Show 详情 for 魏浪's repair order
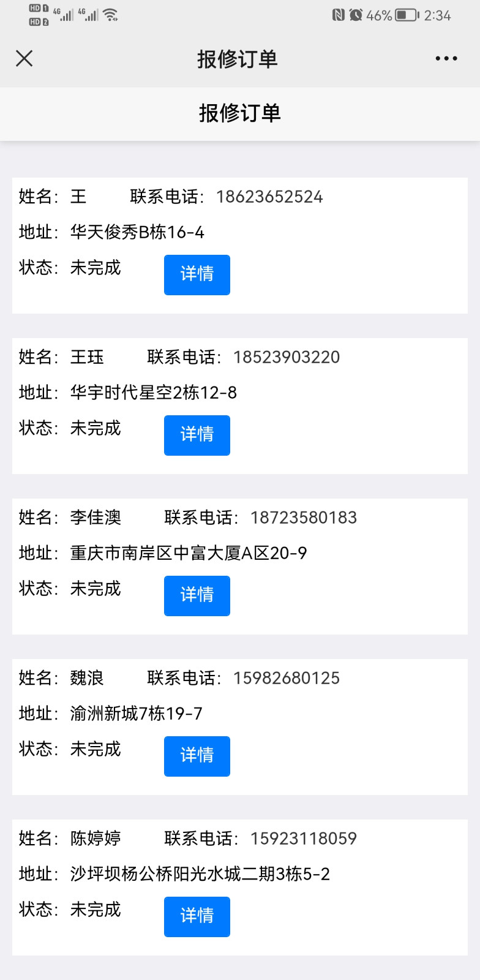This screenshot has height=980, width=480. (x=197, y=756)
